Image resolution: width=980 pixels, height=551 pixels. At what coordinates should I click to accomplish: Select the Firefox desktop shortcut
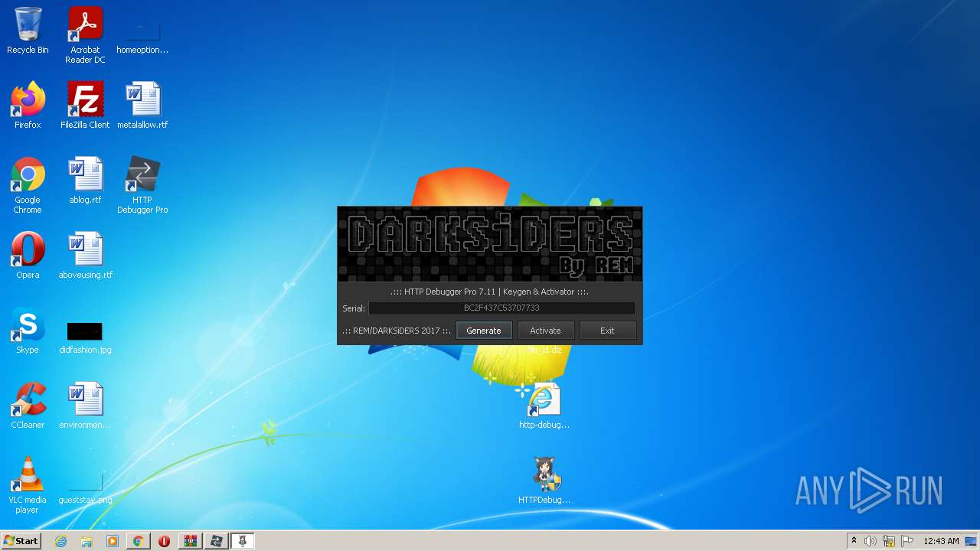point(28,106)
